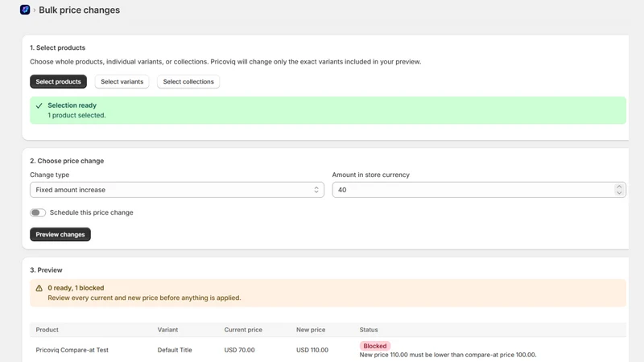Click the Blocked status badge

pyautogui.click(x=375, y=346)
